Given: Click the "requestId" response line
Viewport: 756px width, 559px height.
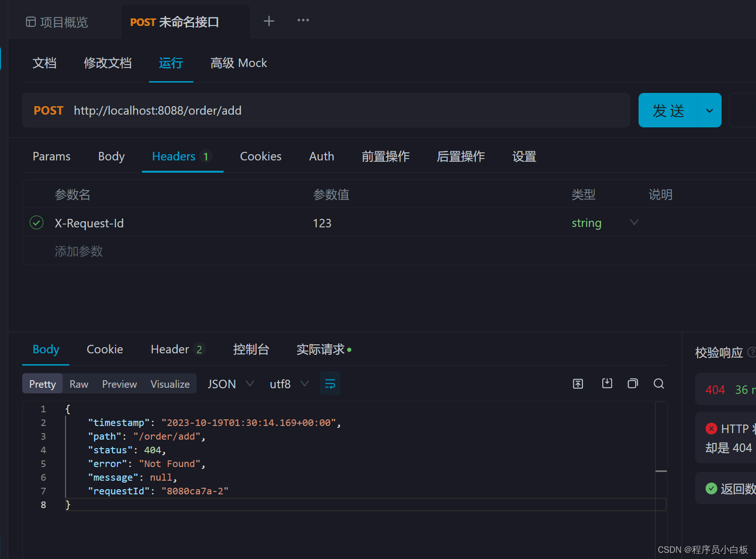Looking at the screenshot, I should coord(158,491).
